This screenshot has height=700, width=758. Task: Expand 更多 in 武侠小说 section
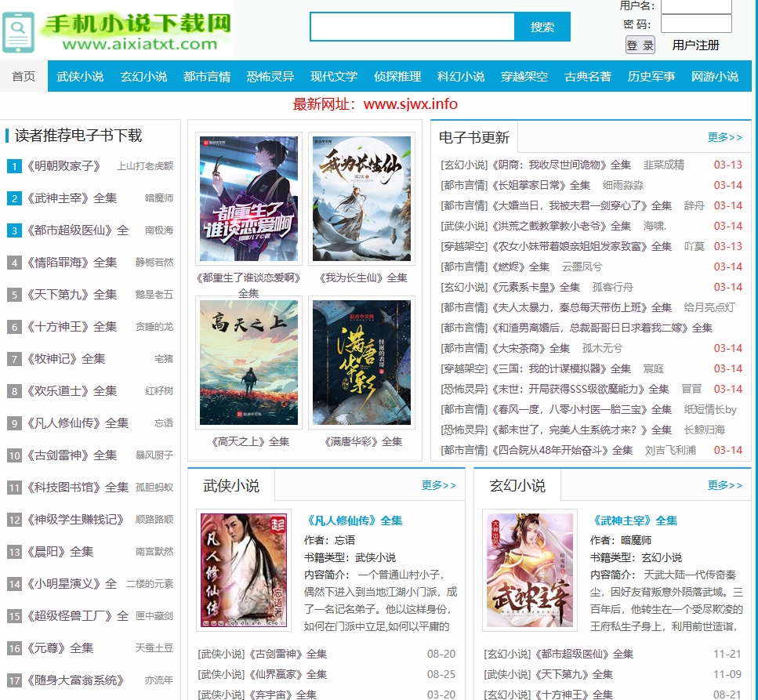pos(438,485)
